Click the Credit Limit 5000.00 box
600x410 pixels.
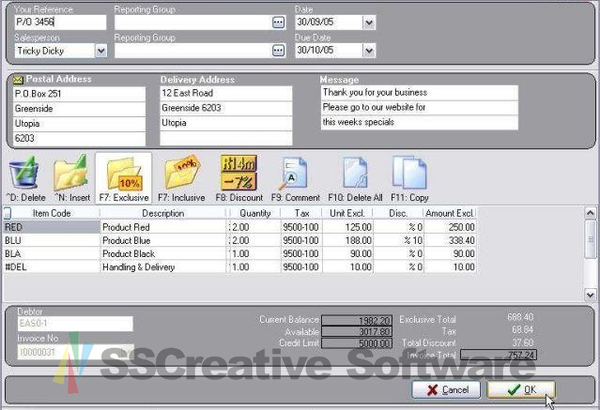[357, 343]
